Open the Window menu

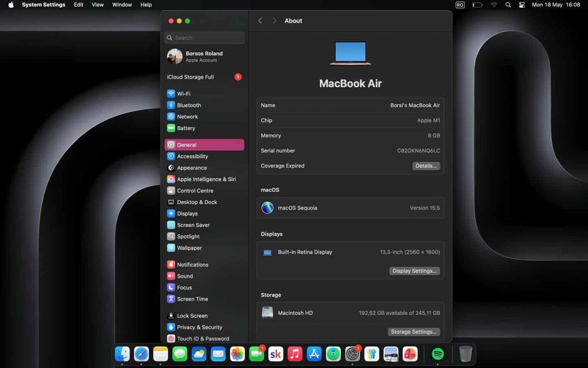(122, 5)
